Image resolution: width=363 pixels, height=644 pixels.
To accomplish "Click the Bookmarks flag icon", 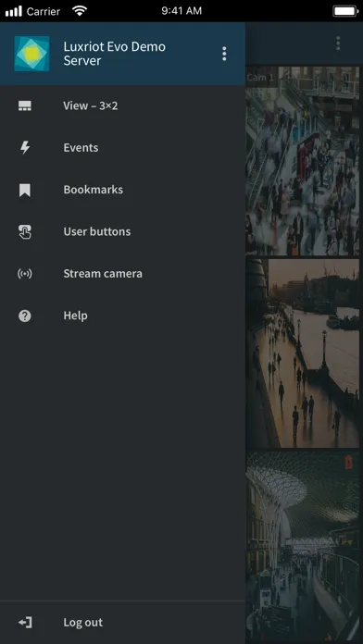I will [25, 191].
